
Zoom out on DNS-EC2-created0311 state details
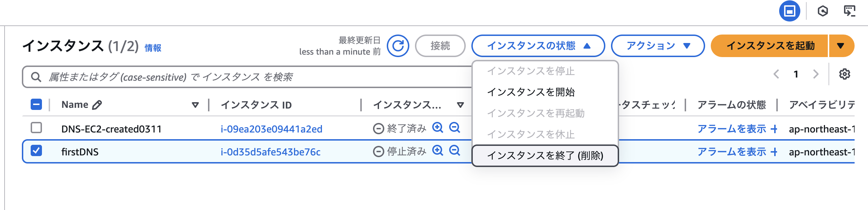pos(454,128)
